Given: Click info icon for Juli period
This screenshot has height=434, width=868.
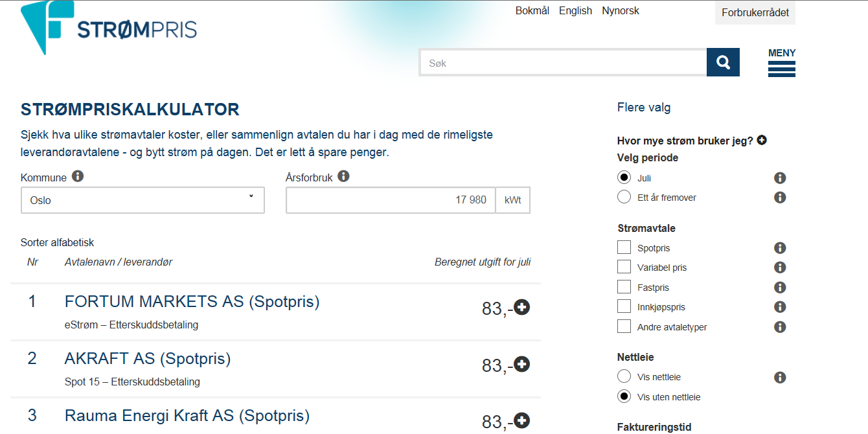Looking at the screenshot, I should pyautogui.click(x=780, y=178).
